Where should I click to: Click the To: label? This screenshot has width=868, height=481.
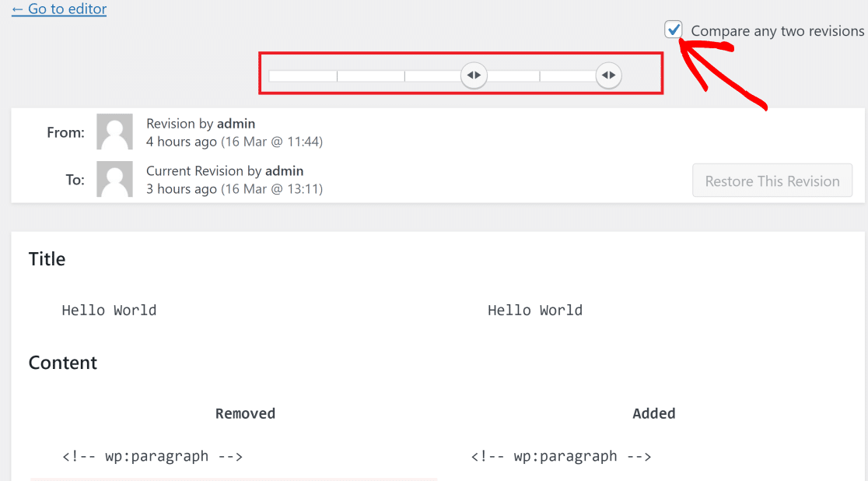point(75,180)
